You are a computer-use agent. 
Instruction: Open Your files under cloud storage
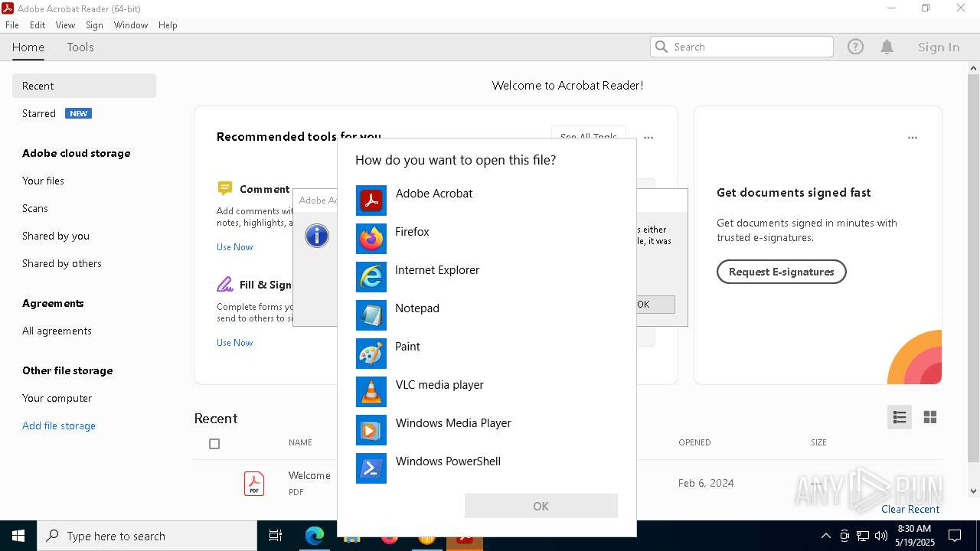pyautogui.click(x=43, y=181)
